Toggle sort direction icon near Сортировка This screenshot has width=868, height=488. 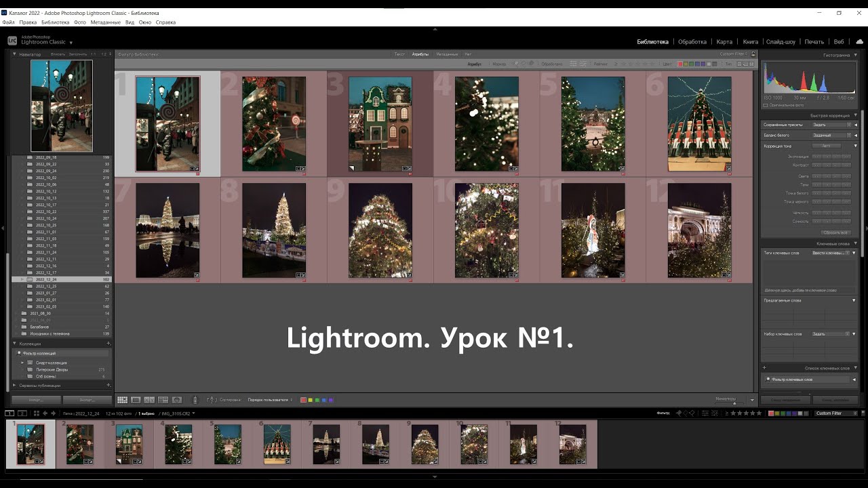tap(212, 400)
